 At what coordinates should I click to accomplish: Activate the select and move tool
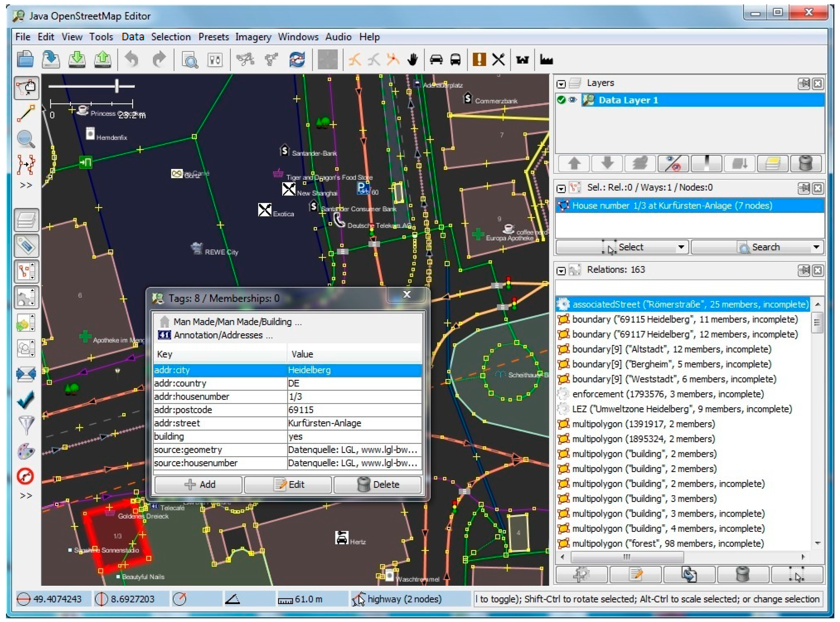coord(26,88)
